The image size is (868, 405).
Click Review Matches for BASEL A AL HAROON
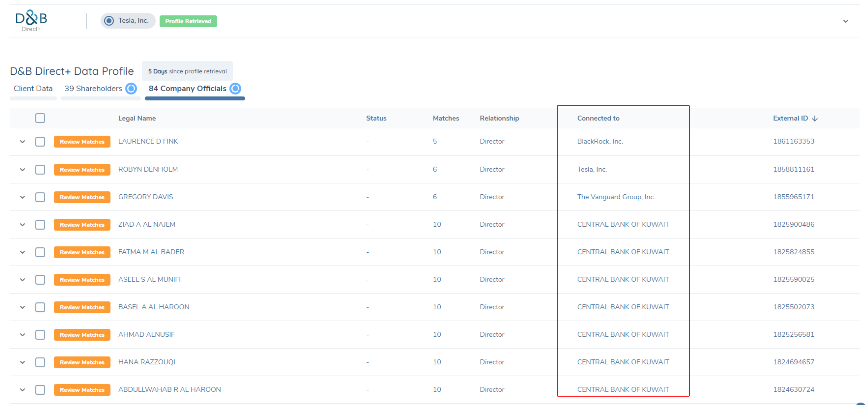[x=82, y=307]
